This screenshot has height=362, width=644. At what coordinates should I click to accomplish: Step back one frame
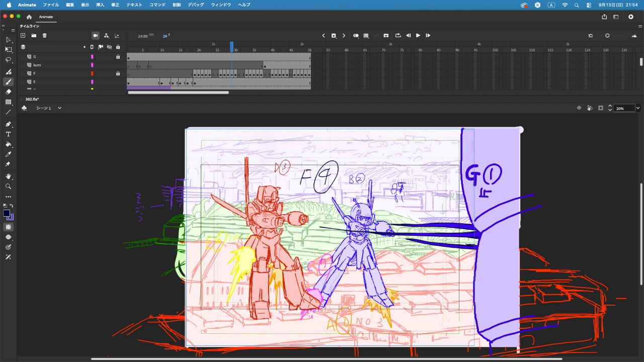click(408, 36)
